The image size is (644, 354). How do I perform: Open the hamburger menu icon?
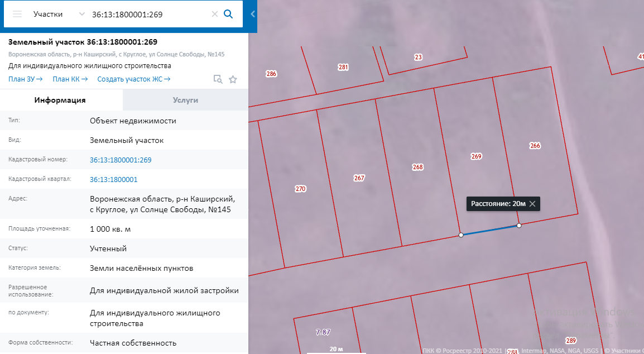[x=17, y=14]
